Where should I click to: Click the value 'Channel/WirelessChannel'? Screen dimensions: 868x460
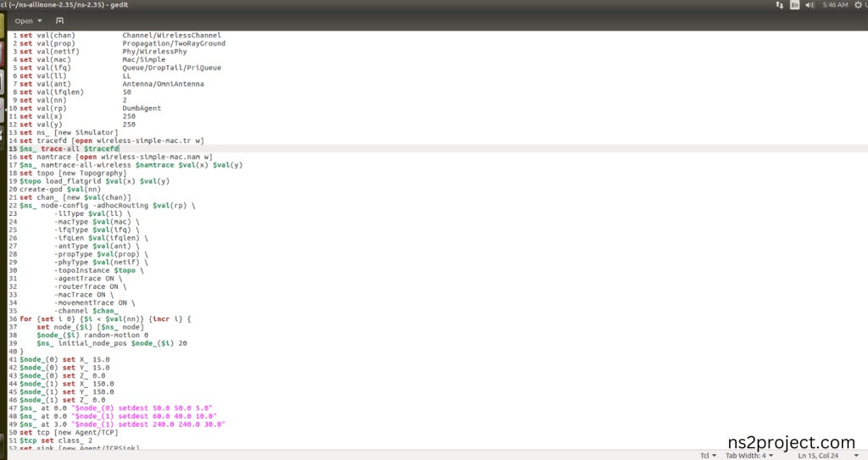(x=171, y=36)
